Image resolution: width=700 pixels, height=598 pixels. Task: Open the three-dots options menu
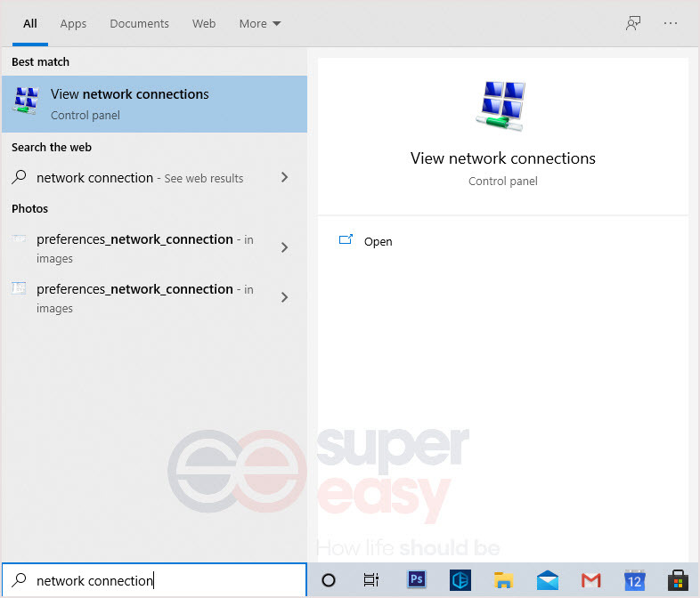point(671,23)
